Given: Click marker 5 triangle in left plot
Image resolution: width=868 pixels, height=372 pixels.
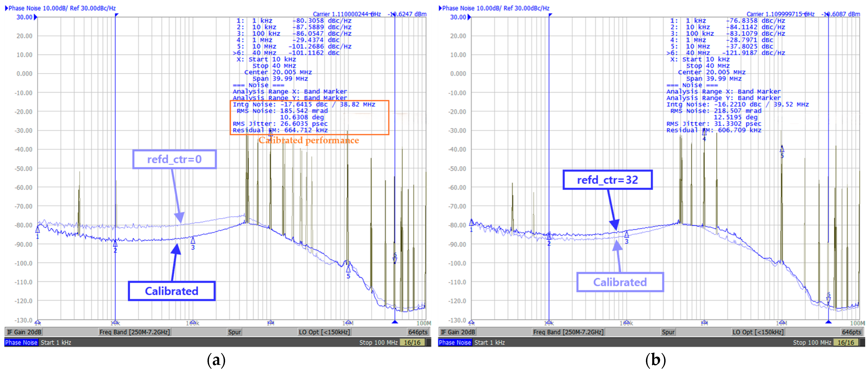Looking at the screenshot, I should (x=348, y=269).
